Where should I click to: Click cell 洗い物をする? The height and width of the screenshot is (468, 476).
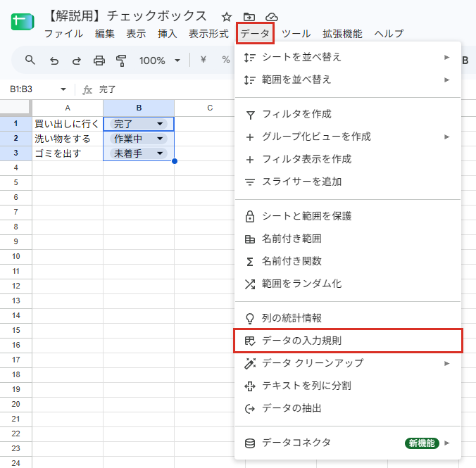pos(68,139)
